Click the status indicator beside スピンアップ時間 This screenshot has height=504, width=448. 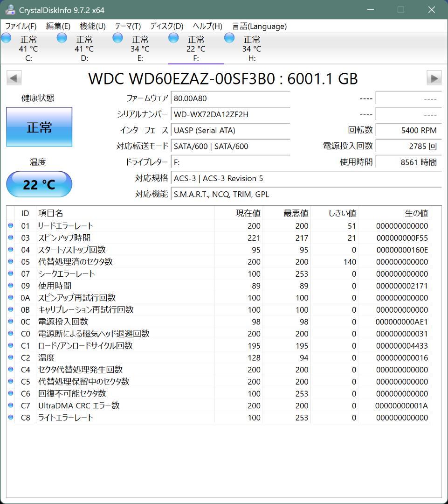click(11, 238)
